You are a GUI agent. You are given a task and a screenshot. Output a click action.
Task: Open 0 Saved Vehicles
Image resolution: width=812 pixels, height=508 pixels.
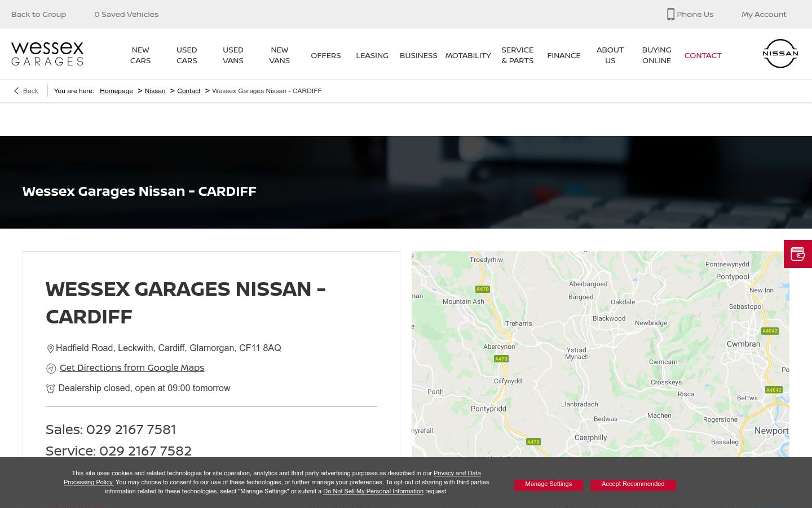pos(126,14)
